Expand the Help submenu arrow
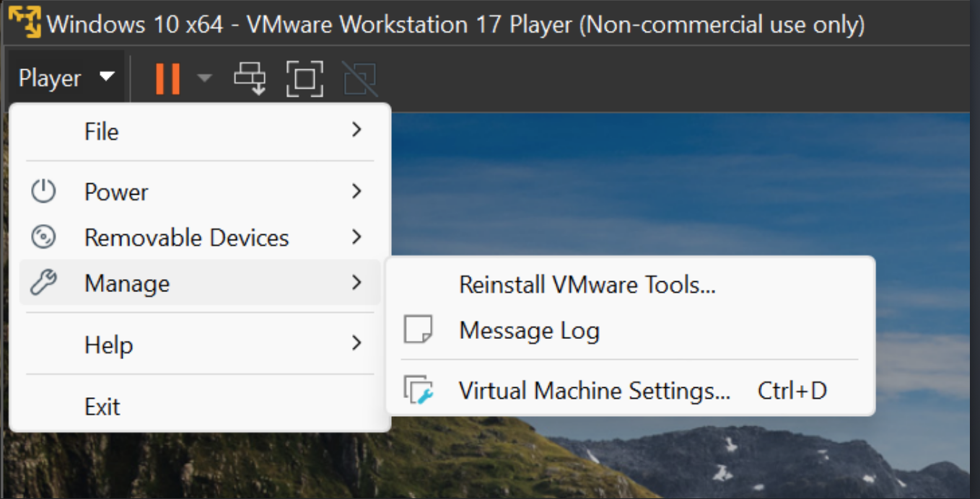Image resolution: width=980 pixels, height=499 pixels. tap(356, 344)
